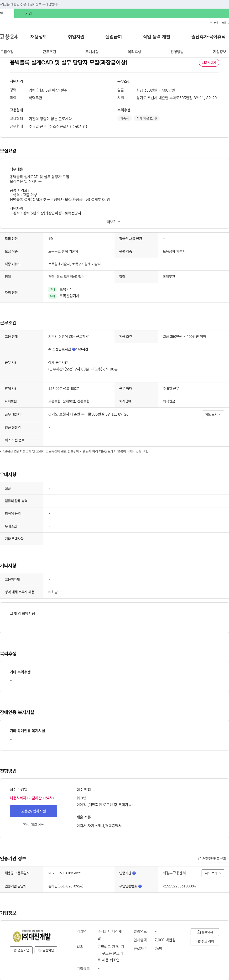Viewport: 229px width, 980px height.
Task: Block viewing with 열람차단 button
Action: point(46,950)
